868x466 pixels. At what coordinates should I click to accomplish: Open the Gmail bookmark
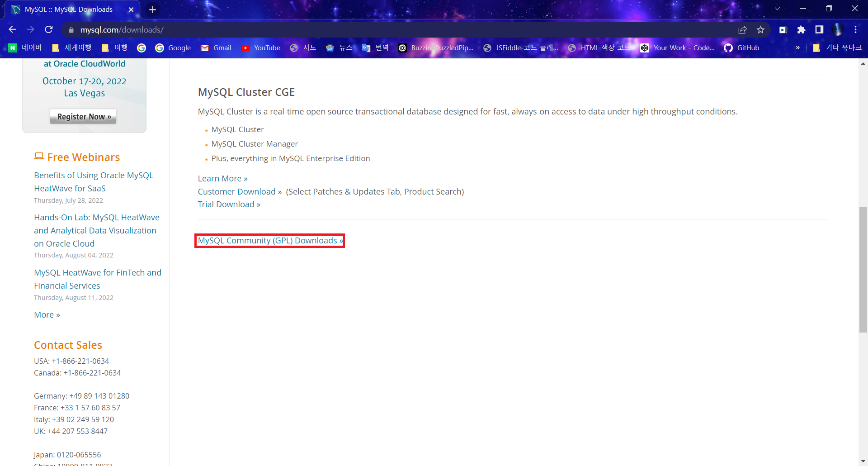216,48
